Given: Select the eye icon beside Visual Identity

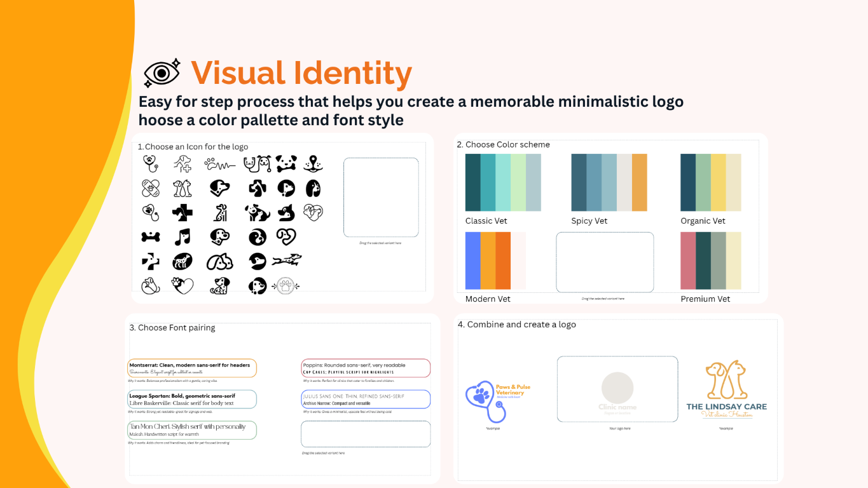Looking at the screenshot, I should (162, 72).
